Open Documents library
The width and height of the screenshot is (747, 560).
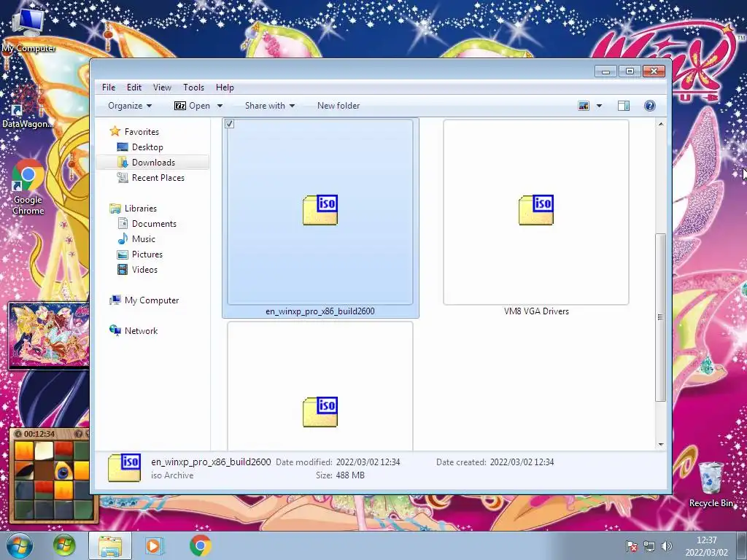[154, 224]
